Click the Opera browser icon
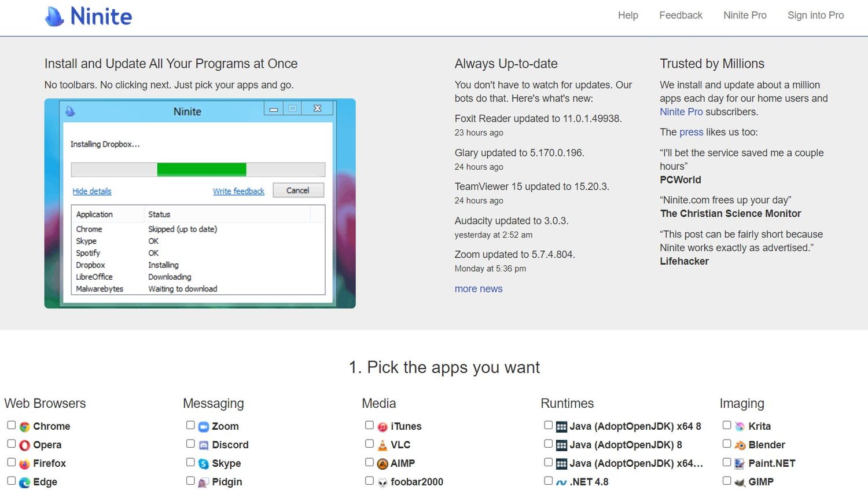Image resolution: width=868 pixels, height=490 pixels. coord(24,445)
